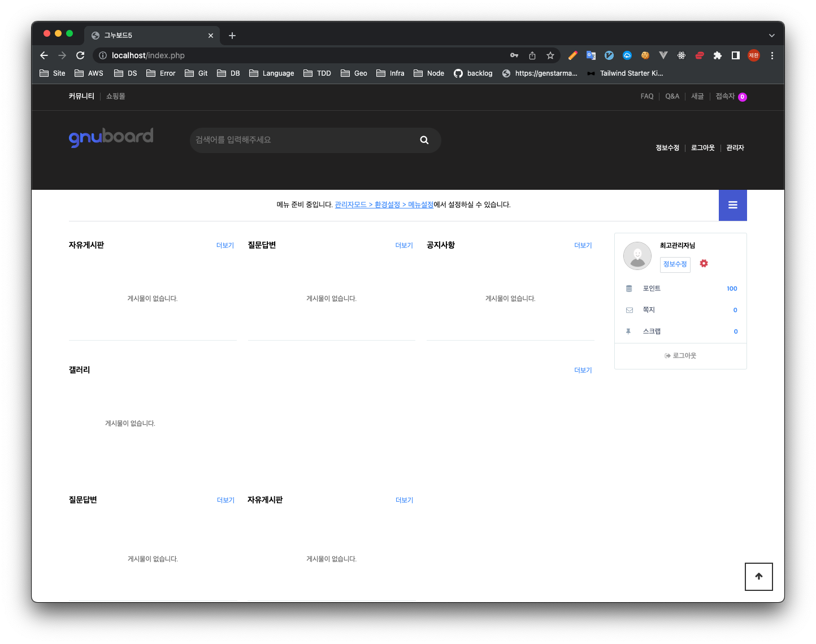Image resolution: width=816 pixels, height=644 pixels.
Task: Open the 접속자 menu link
Action: pos(731,97)
